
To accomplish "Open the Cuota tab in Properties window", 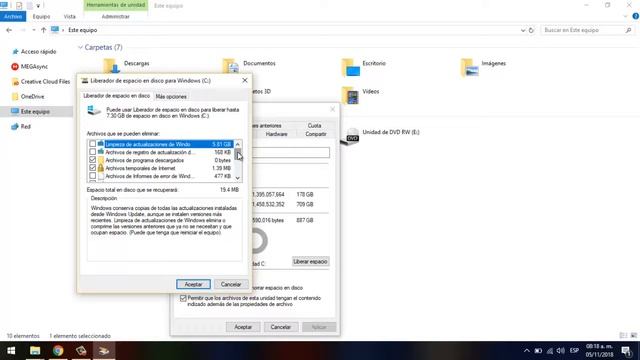I will click(x=314, y=125).
